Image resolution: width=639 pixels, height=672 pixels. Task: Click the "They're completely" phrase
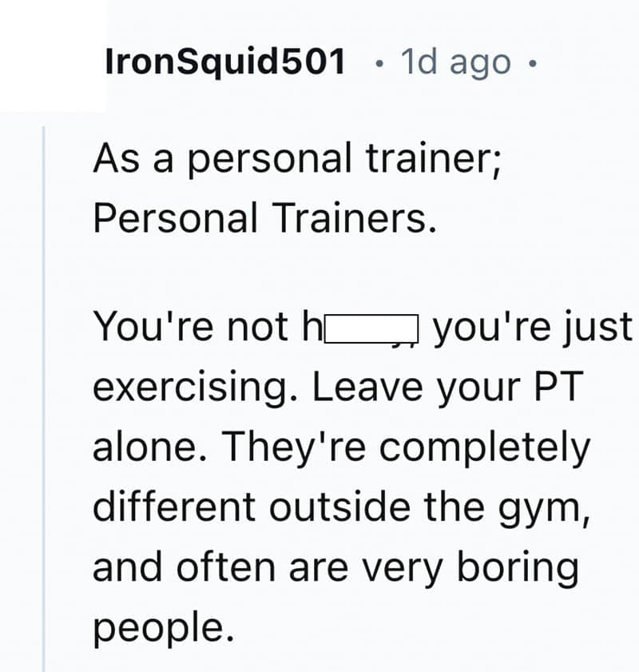[x=404, y=447]
